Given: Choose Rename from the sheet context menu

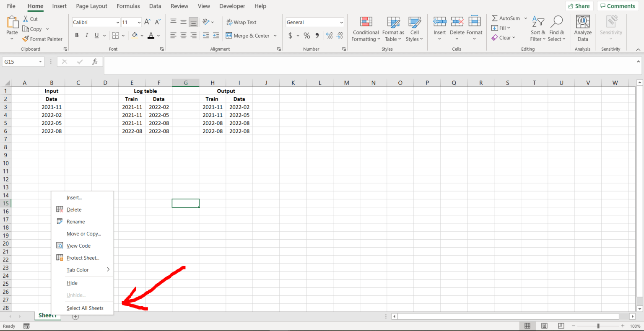Looking at the screenshot, I should 76,221.
